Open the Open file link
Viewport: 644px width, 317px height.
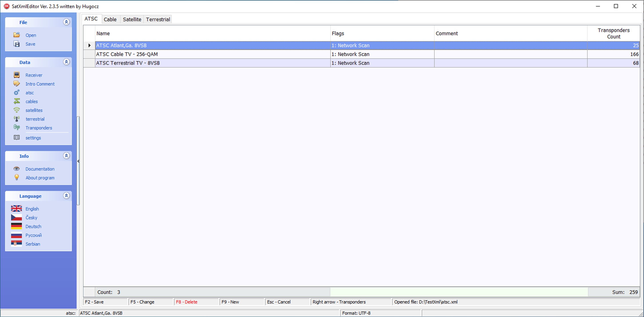[31, 35]
